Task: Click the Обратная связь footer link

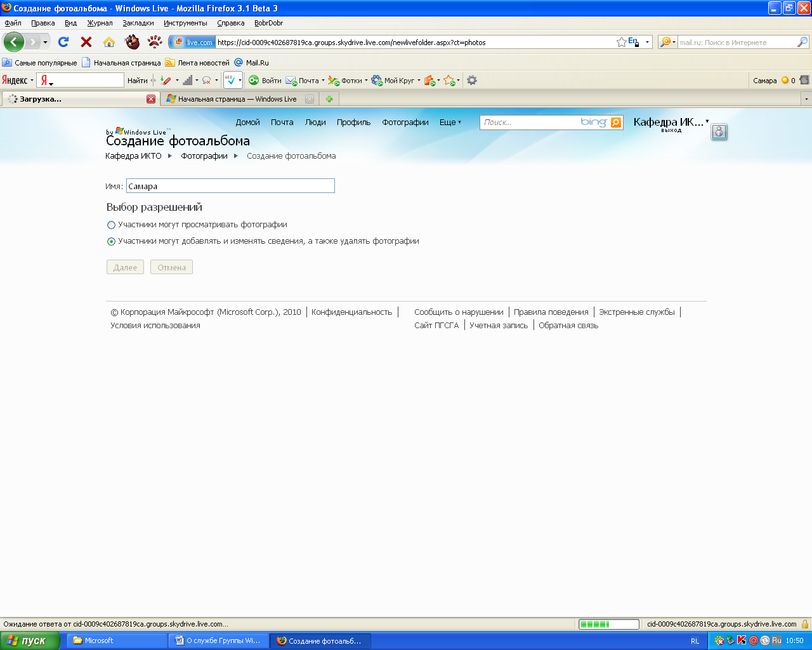Action: pos(568,326)
